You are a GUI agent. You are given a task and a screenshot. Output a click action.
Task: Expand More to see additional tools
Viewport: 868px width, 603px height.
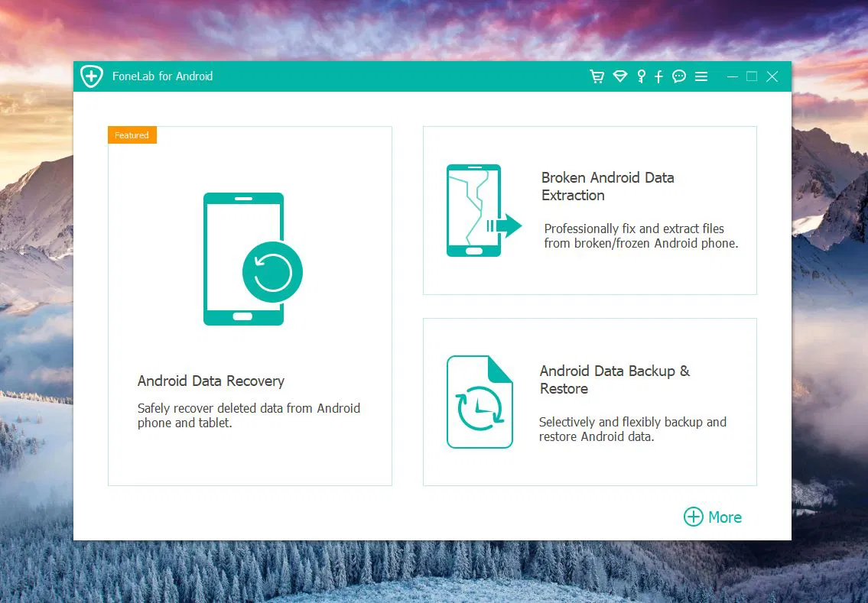click(x=712, y=517)
